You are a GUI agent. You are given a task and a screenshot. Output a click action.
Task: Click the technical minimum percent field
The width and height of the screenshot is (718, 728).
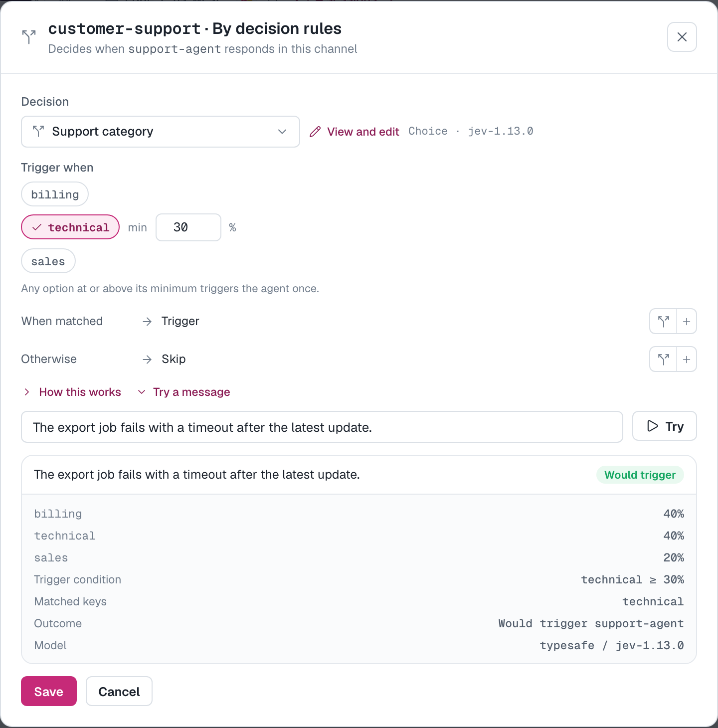tap(188, 227)
